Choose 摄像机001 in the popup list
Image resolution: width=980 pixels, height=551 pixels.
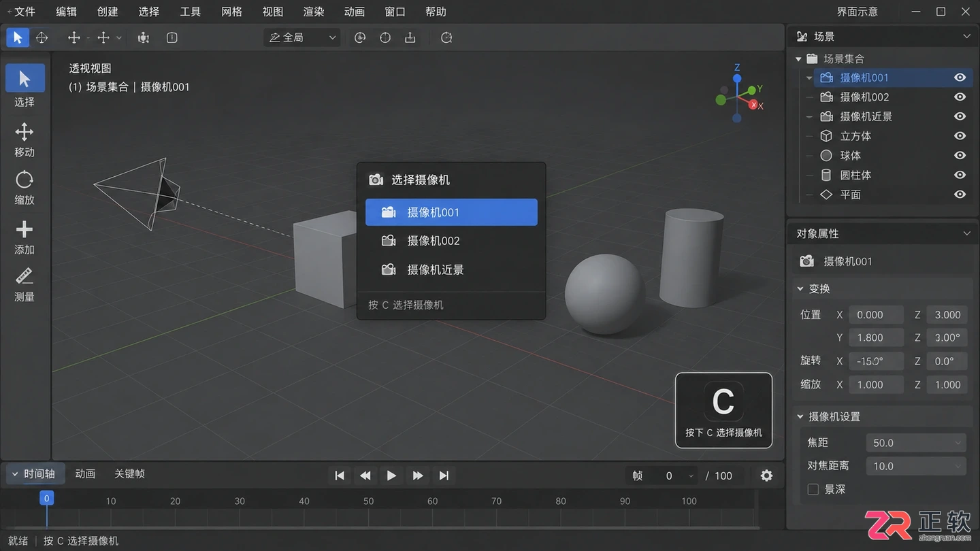click(451, 212)
